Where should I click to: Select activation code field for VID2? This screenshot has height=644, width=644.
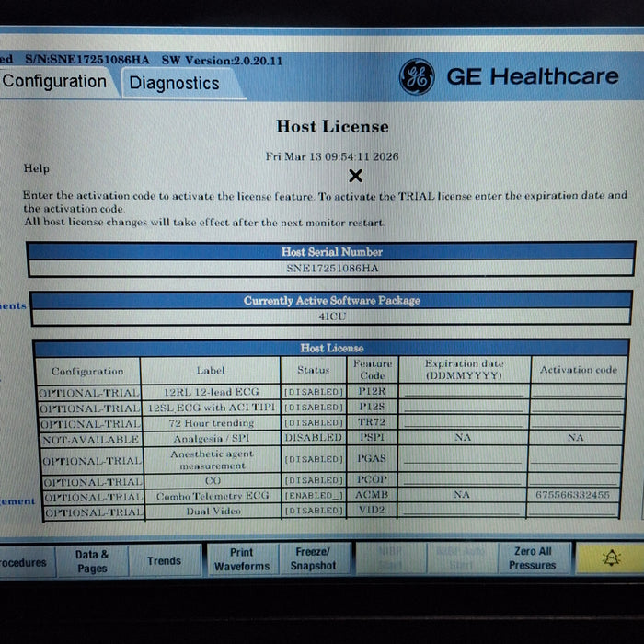click(x=572, y=510)
